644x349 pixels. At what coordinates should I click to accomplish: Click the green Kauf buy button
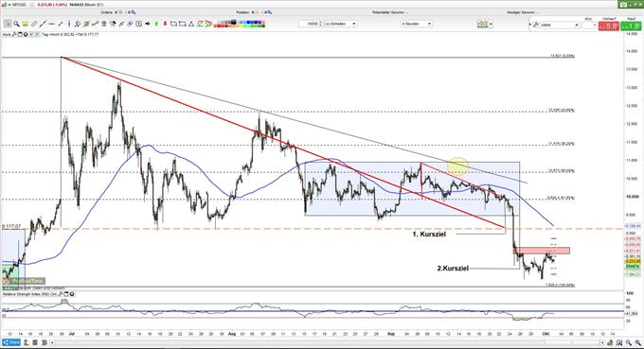(631, 26)
